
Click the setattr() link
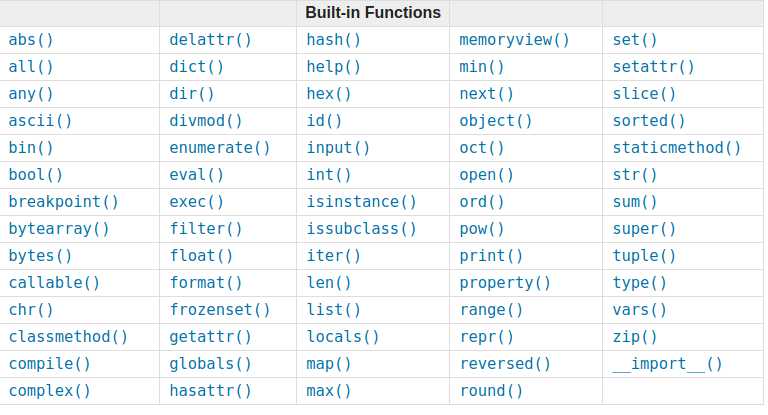point(653,67)
